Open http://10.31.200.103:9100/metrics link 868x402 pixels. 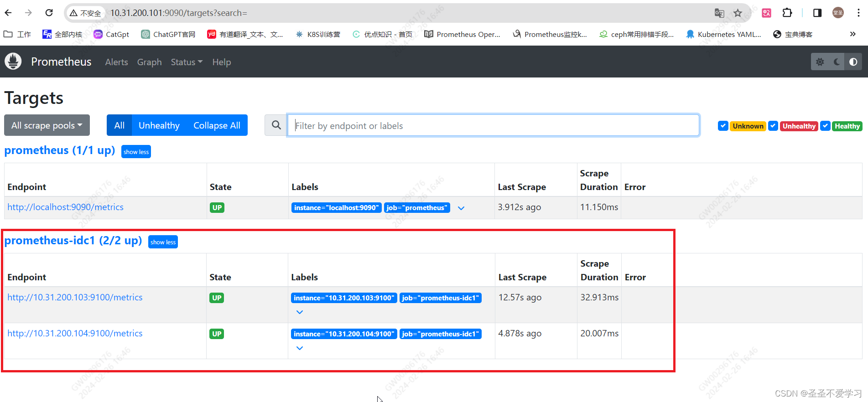[75, 297]
